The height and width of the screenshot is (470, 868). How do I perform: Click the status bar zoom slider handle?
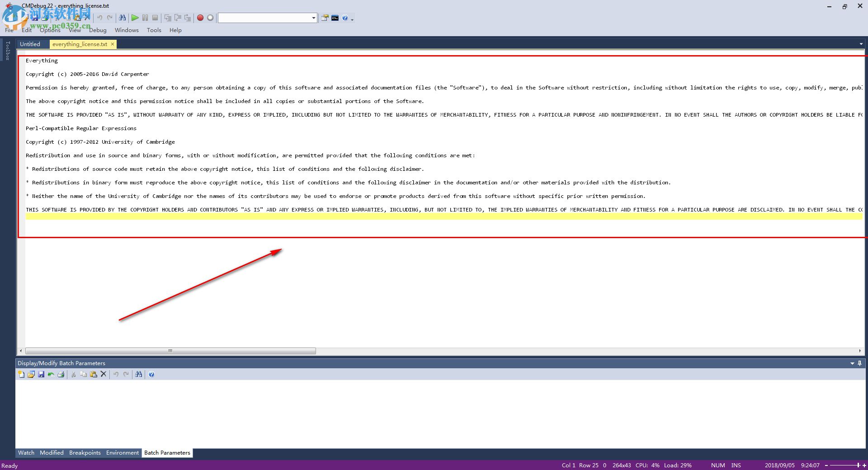click(858, 465)
